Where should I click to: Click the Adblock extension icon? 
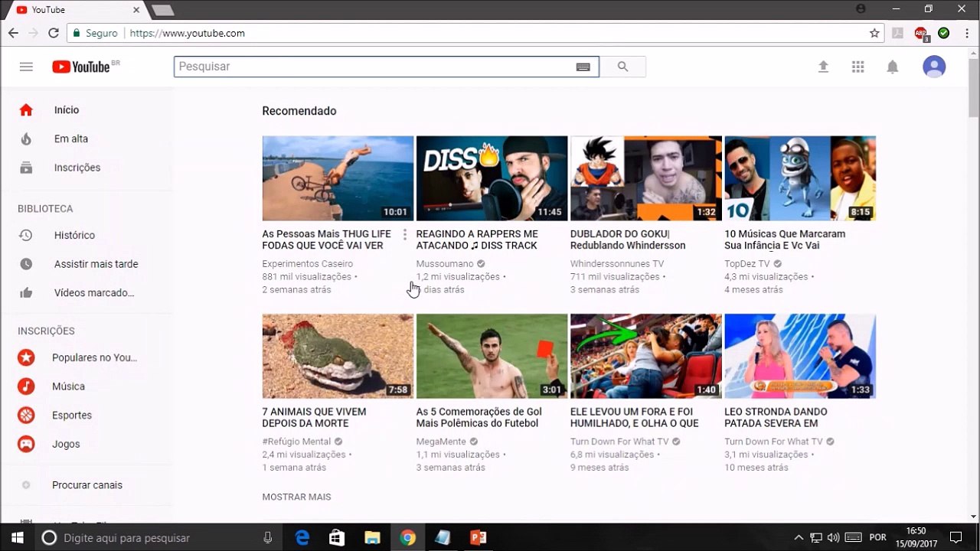921,34
